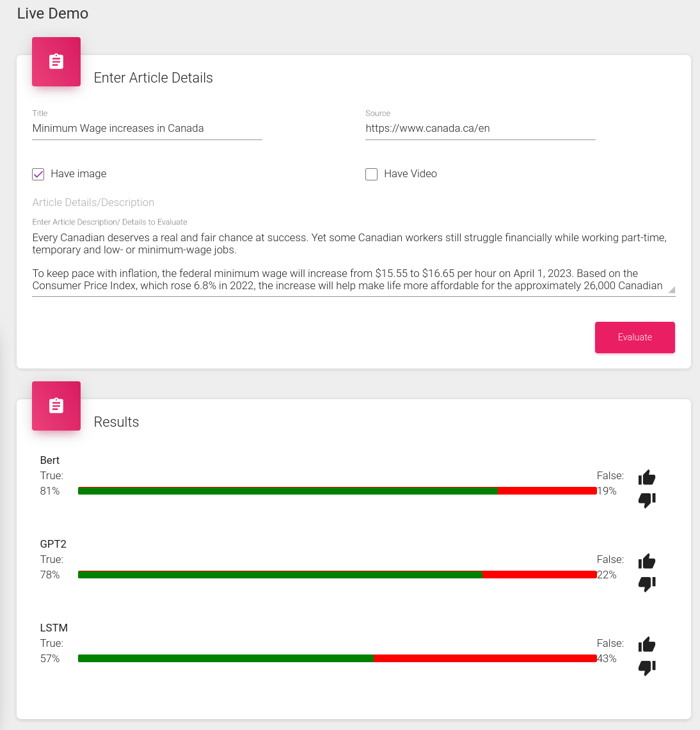Click the clipboard icon beside Results
This screenshot has height=730, width=700.
click(56, 406)
